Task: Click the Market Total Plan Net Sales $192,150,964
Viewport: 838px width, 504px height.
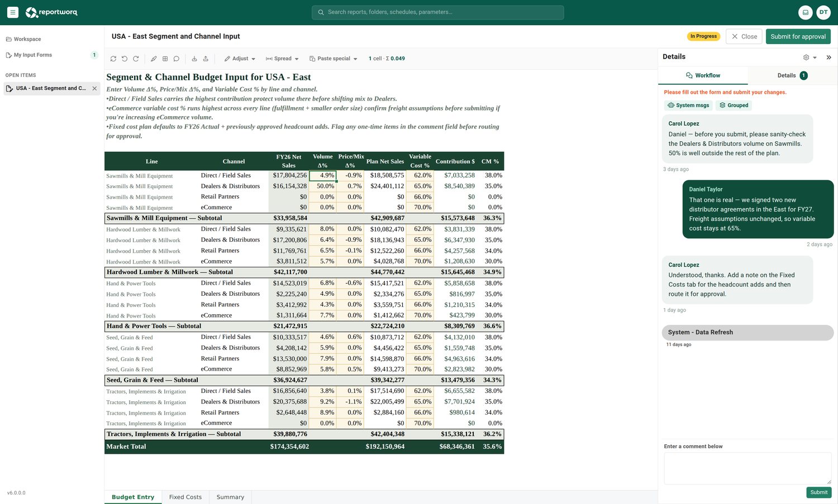Action: pos(385,447)
